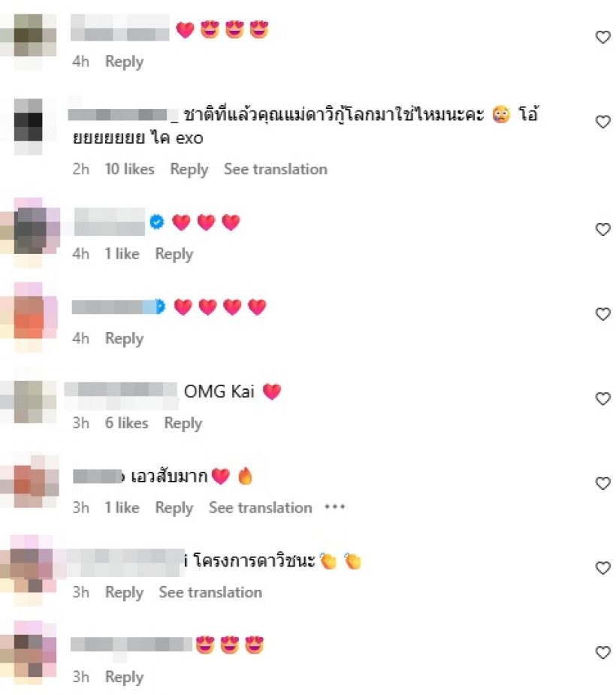Like the OMG Kai comment
616x695 pixels.
click(602, 398)
